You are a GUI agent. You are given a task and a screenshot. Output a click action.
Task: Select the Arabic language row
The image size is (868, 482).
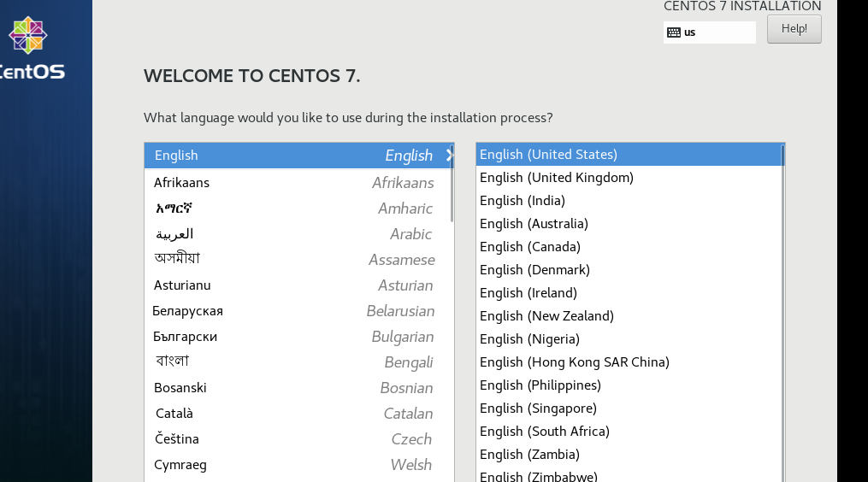click(298, 233)
